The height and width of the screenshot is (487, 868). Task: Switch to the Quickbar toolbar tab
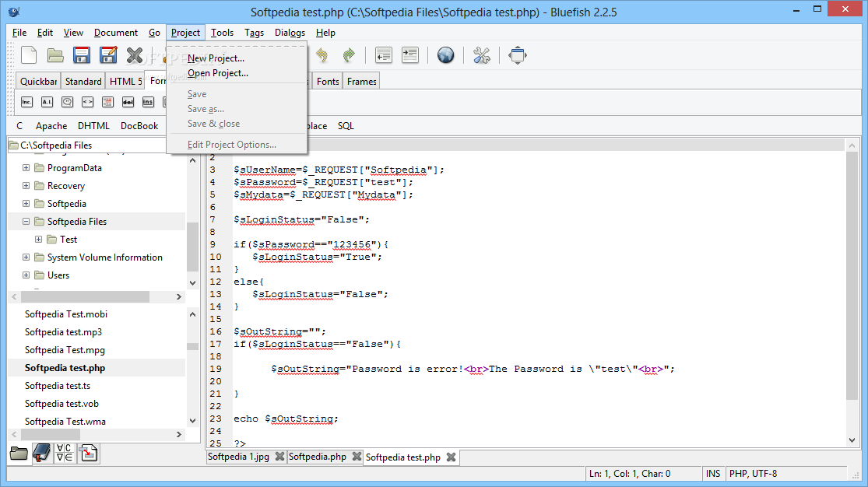click(x=38, y=82)
